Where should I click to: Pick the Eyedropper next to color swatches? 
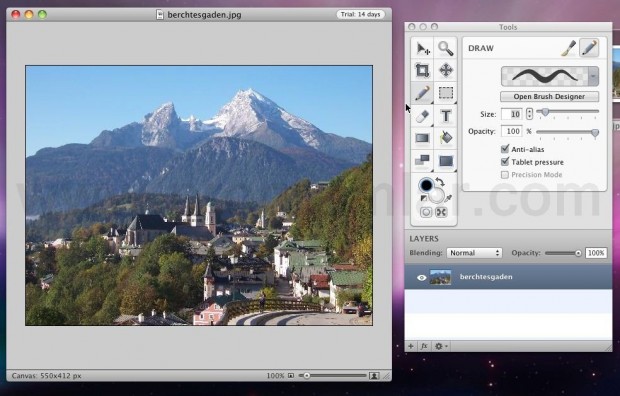coord(448,198)
